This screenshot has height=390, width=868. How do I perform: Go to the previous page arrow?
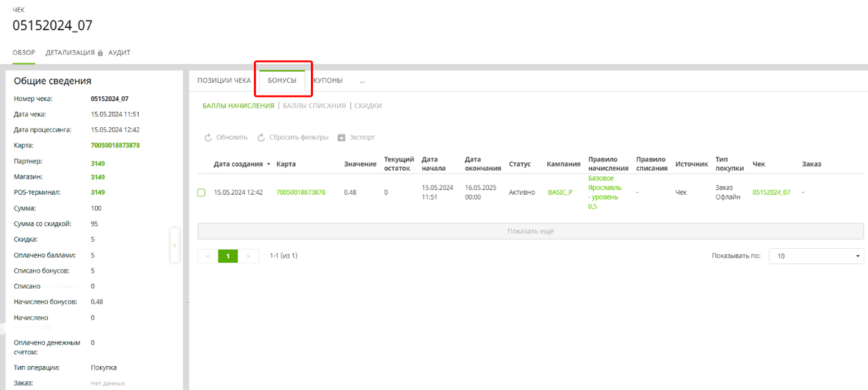pyautogui.click(x=208, y=256)
